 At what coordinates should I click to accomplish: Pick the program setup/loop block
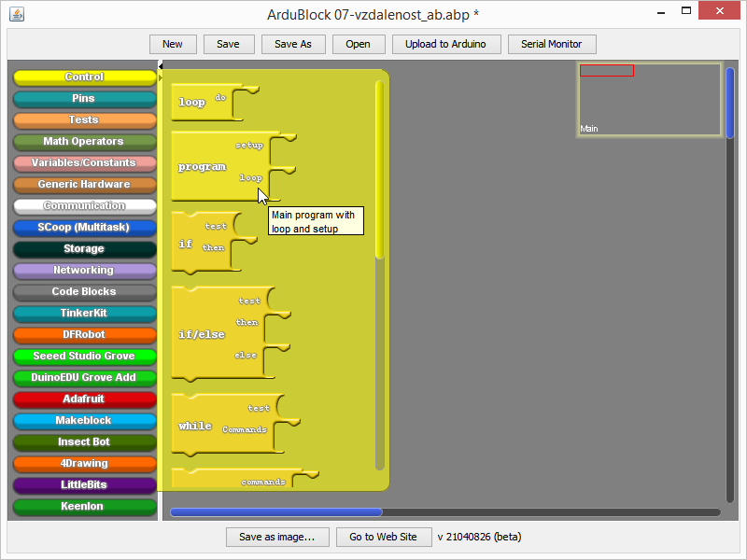coord(221,167)
